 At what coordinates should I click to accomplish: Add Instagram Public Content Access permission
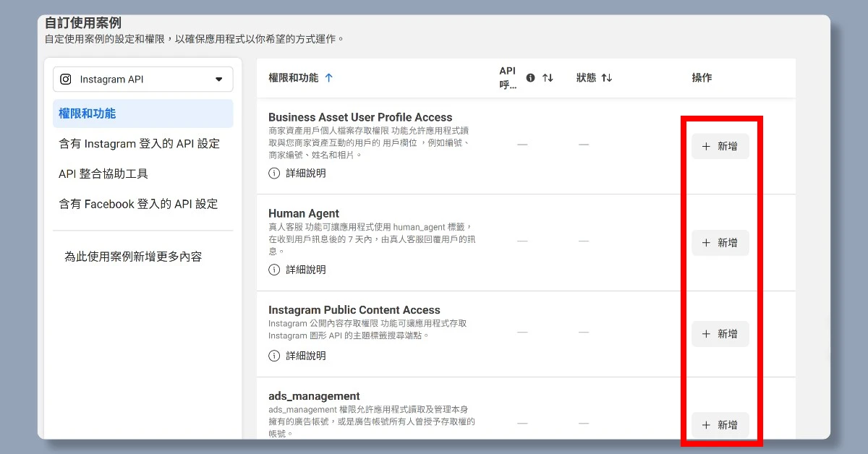coord(720,334)
